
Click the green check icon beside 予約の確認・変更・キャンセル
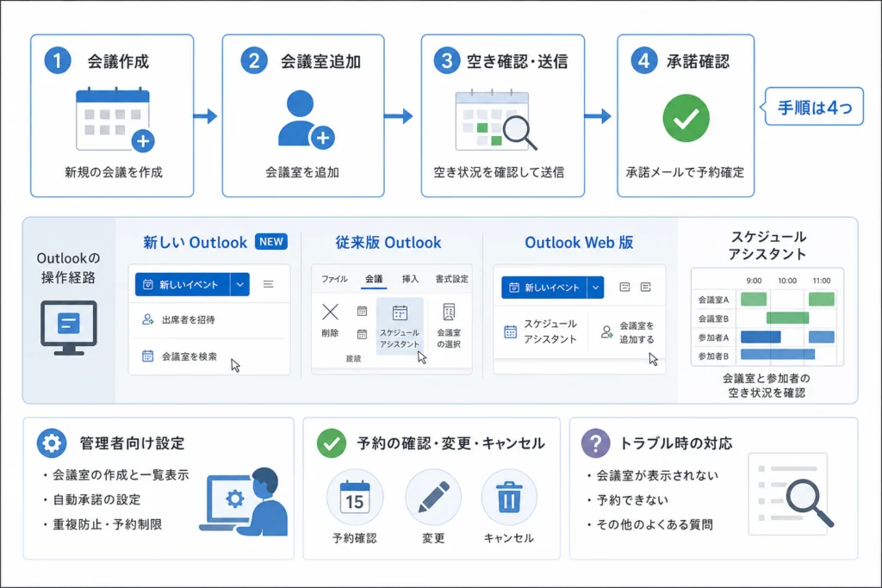pos(332,443)
